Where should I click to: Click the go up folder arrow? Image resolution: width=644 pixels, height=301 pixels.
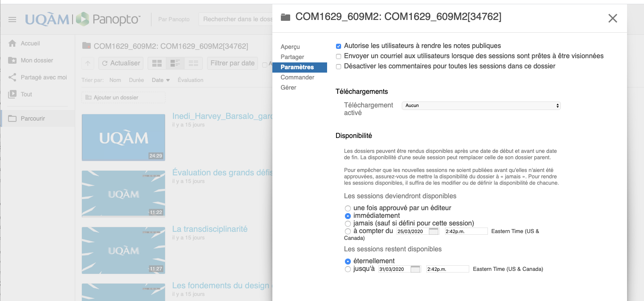87,63
